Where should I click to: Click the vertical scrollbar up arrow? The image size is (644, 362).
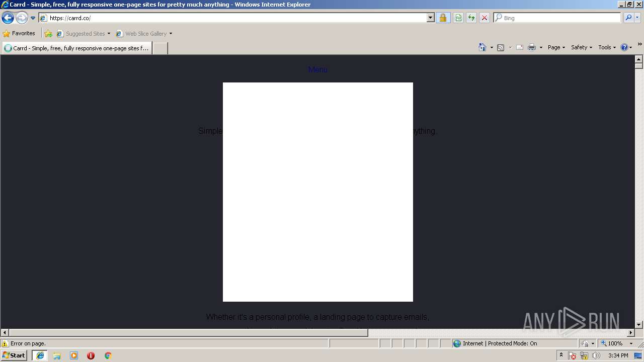[639, 59]
